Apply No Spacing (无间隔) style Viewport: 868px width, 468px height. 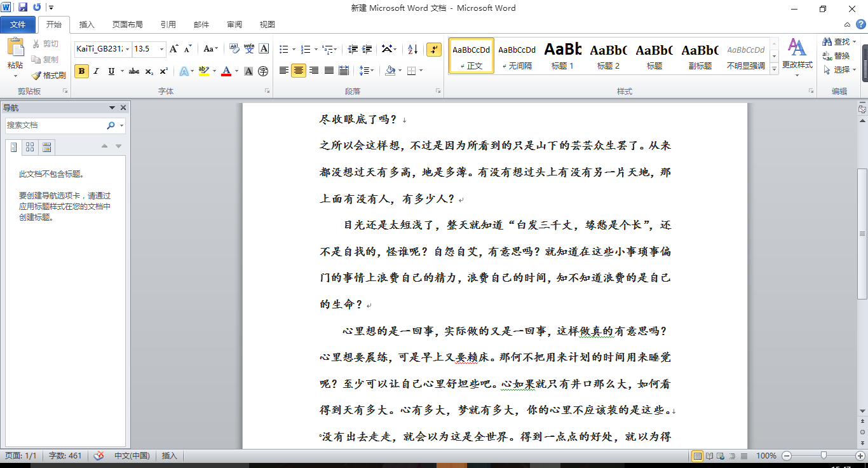[x=517, y=55]
